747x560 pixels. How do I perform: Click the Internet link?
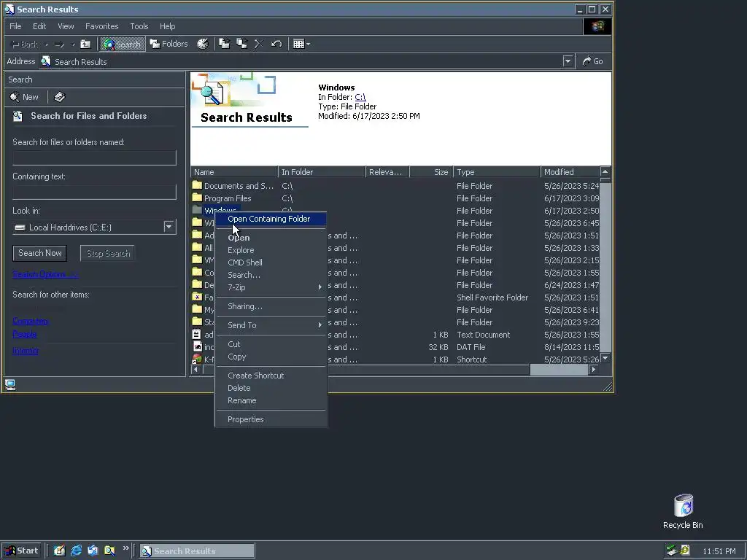[x=26, y=351]
